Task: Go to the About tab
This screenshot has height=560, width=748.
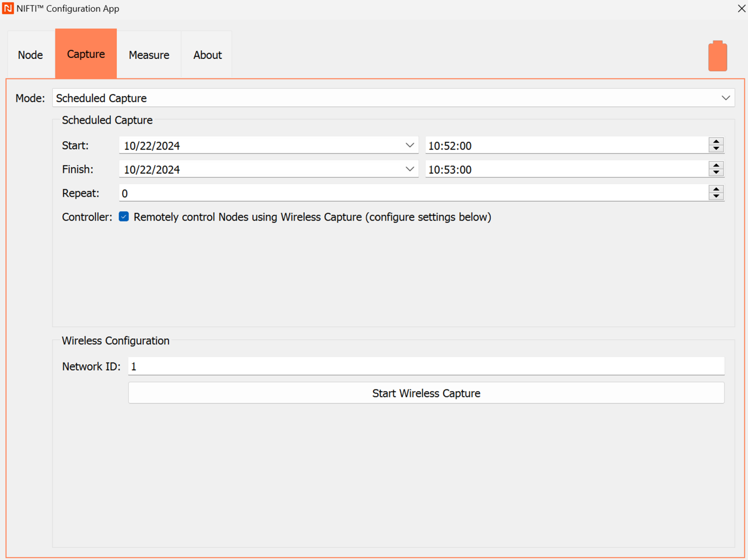Action: 207,55
